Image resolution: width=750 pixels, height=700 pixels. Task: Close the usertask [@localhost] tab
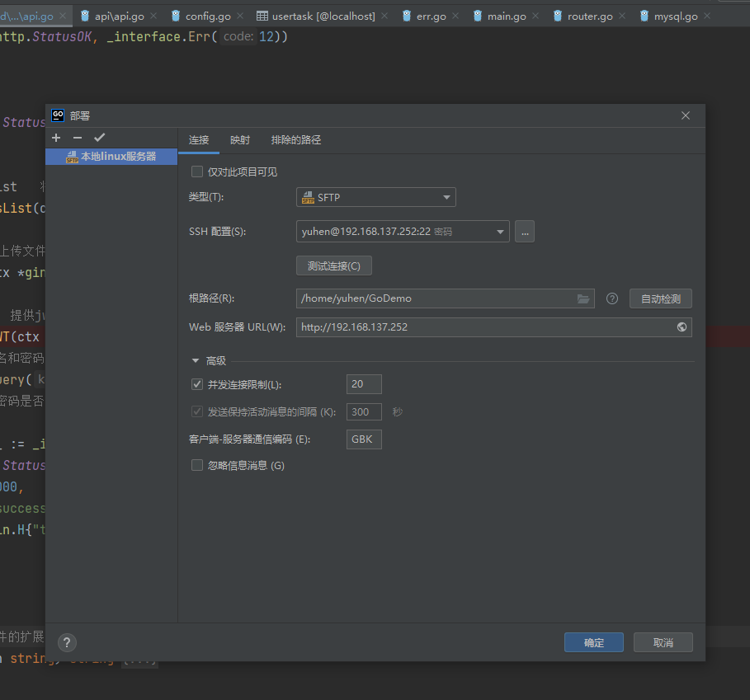[x=384, y=16]
